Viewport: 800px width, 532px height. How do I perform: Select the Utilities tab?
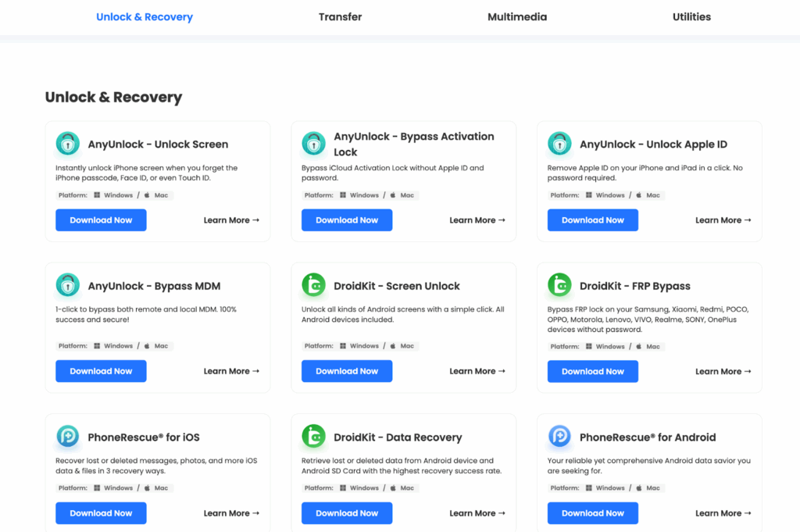(x=691, y=16)
